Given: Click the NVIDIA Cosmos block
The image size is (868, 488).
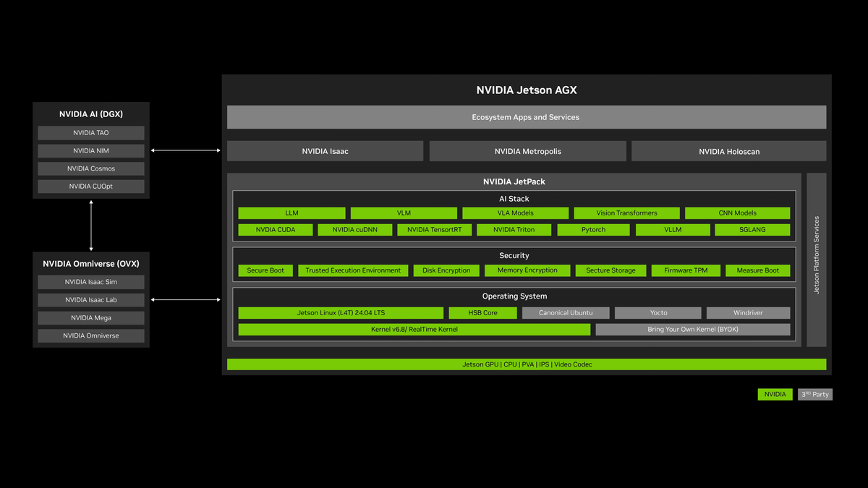Looking at the screenshot, I should coord(91,168).
